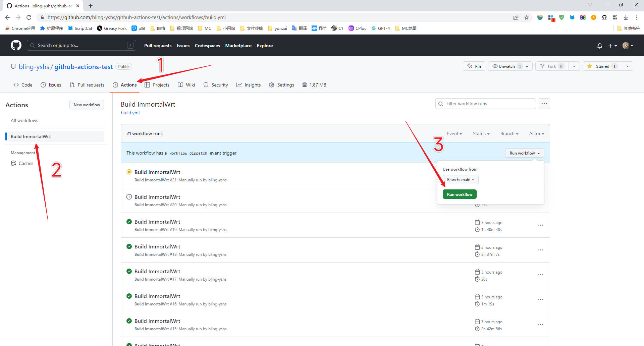This screenshot has height=346, width=644.
Task: Open the Chrome three-dot menu
Action: (637, 17)
